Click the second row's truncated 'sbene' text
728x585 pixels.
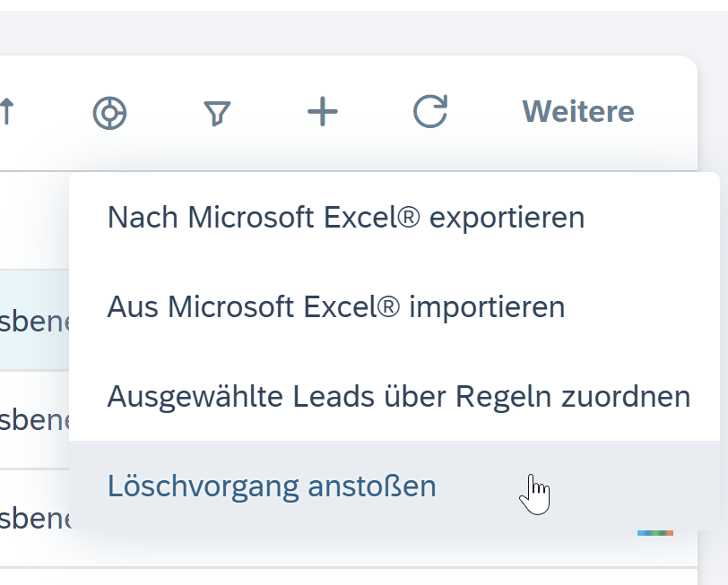pyautogui.click(x=34, y=419)
